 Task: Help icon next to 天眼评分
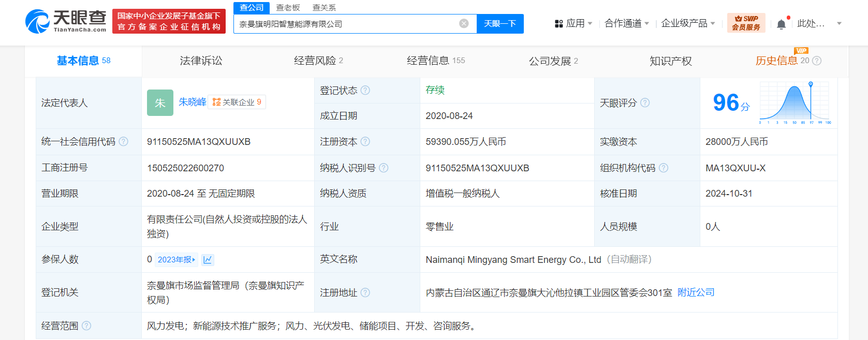[645, 102]
